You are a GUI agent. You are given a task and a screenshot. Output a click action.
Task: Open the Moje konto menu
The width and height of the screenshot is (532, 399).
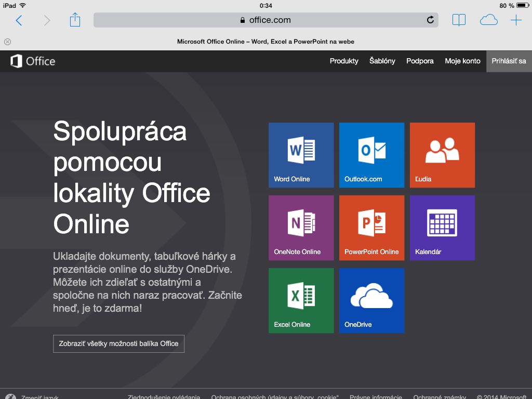tap(462, 61)
